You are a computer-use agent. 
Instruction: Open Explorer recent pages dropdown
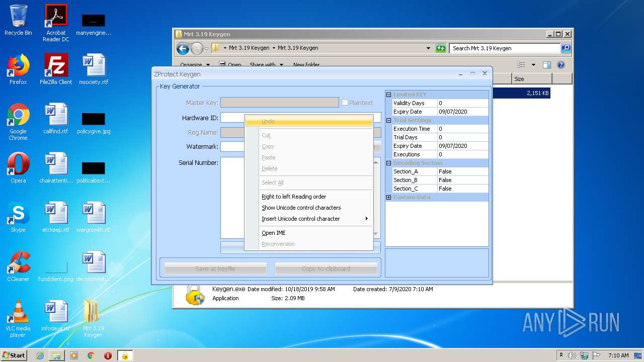tap(206, 49)
